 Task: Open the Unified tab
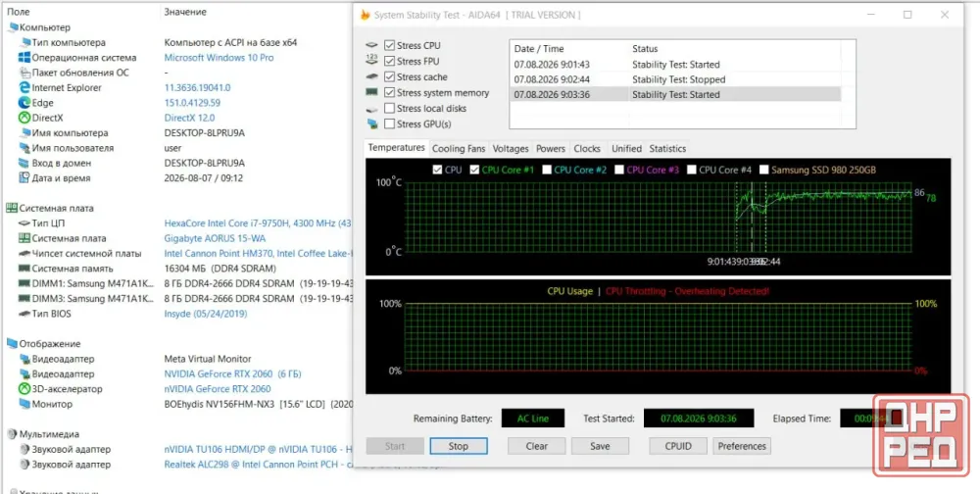[626, 149]
